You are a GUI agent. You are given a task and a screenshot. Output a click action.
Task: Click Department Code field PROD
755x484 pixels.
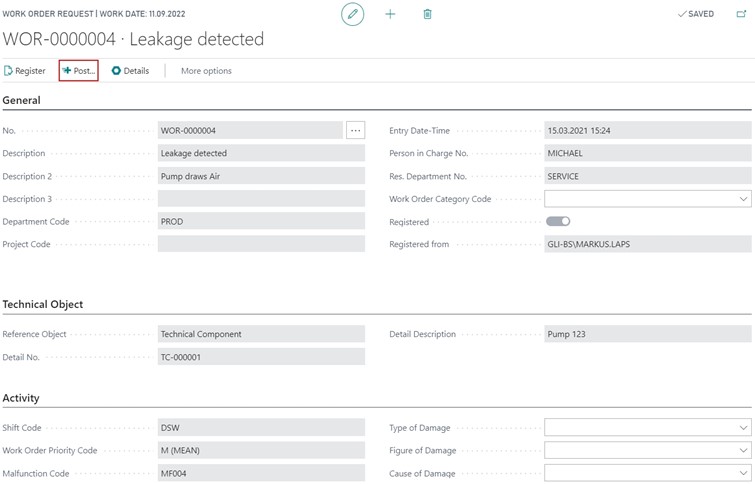[261, 221]
